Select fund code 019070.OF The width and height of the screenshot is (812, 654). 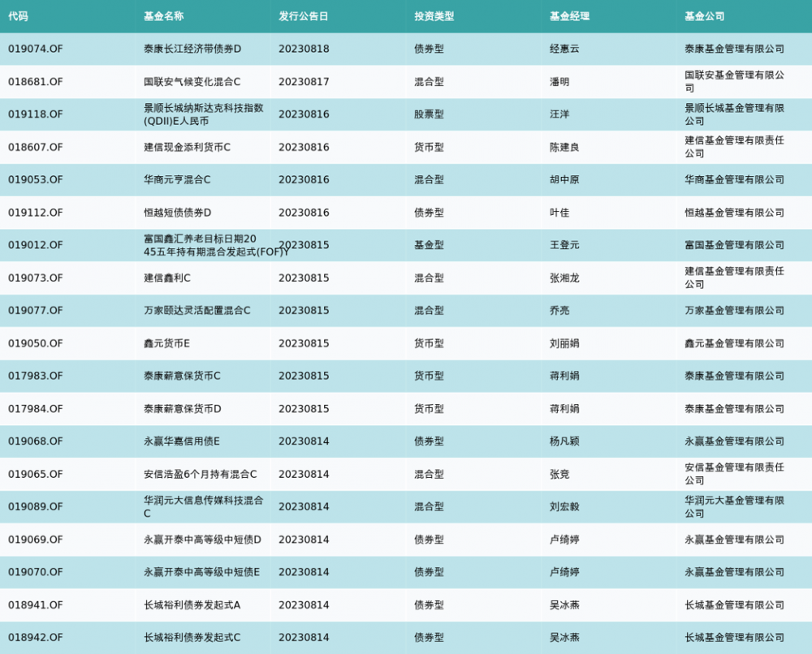click(35, 572)
